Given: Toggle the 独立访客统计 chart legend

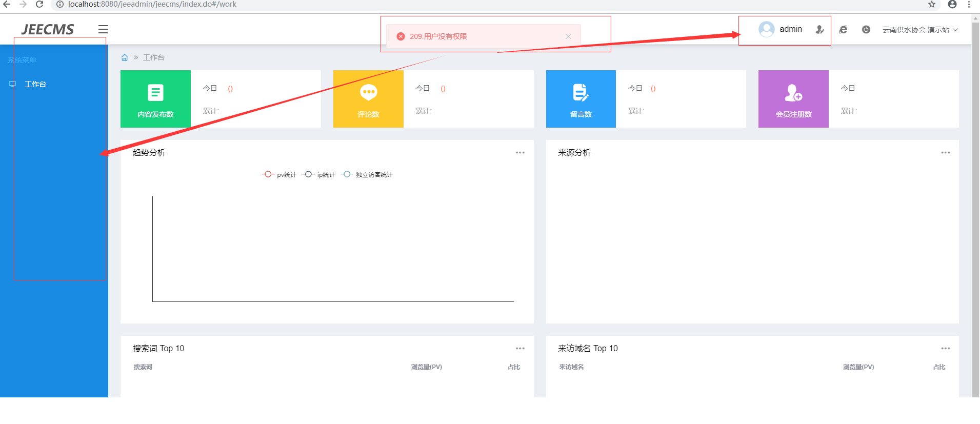Looking at the screenshot, I should coord(367,174).
